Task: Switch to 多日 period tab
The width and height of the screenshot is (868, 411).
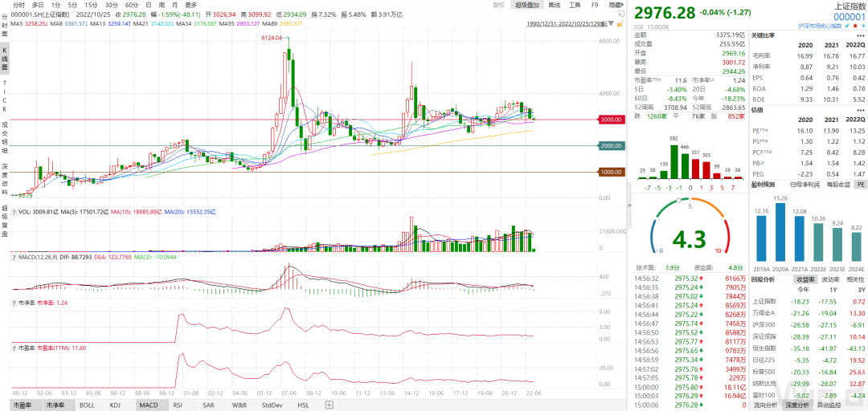Action: [39, 5]
